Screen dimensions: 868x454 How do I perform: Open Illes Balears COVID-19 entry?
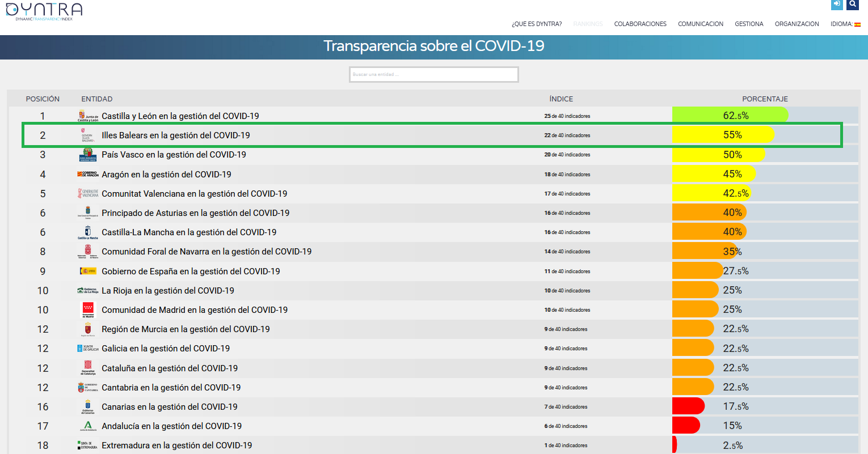click(x=175, y=135)
